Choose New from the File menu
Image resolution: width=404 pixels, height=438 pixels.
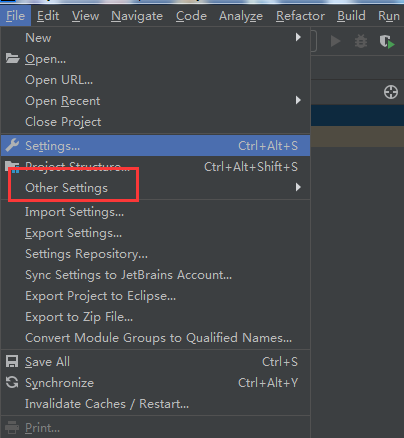coord(155,38)
